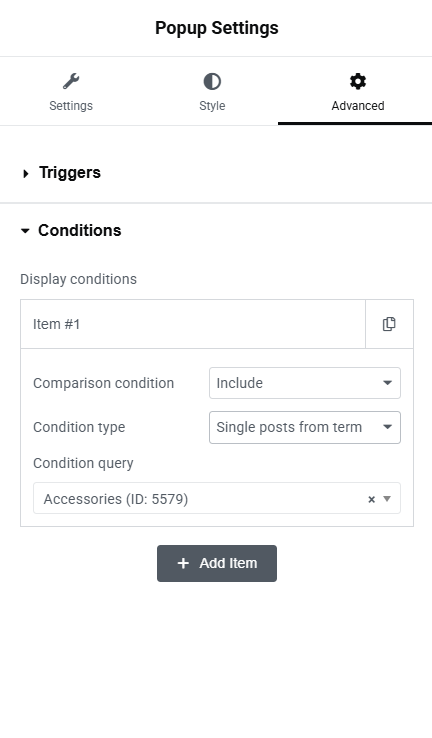Remove Accessories term with the × icon
Viewport: 432px width, 738px height.
[x=371, y=499]
